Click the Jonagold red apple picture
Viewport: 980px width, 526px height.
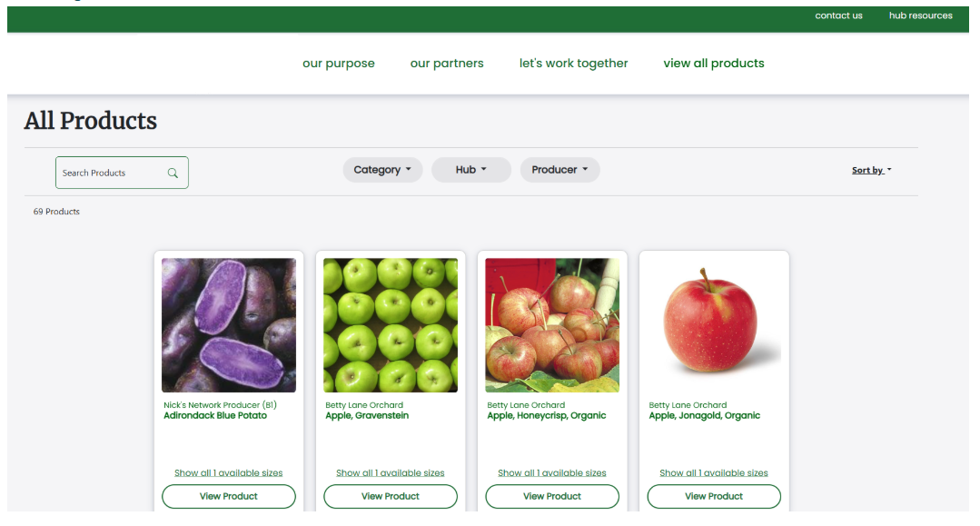point(715,325)
